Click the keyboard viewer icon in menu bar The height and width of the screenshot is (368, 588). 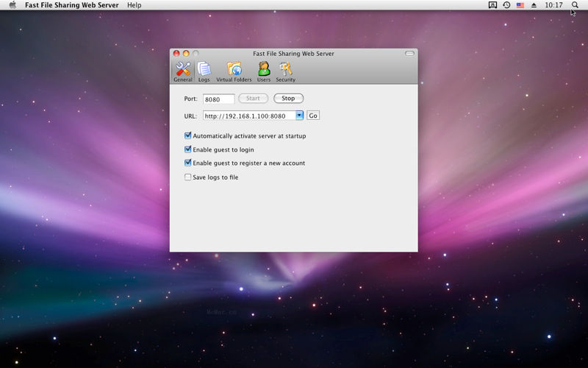point(492,5)
